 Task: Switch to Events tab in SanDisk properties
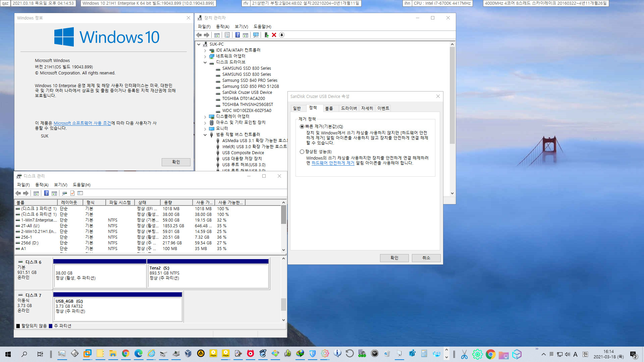click(x=383, y=108)
